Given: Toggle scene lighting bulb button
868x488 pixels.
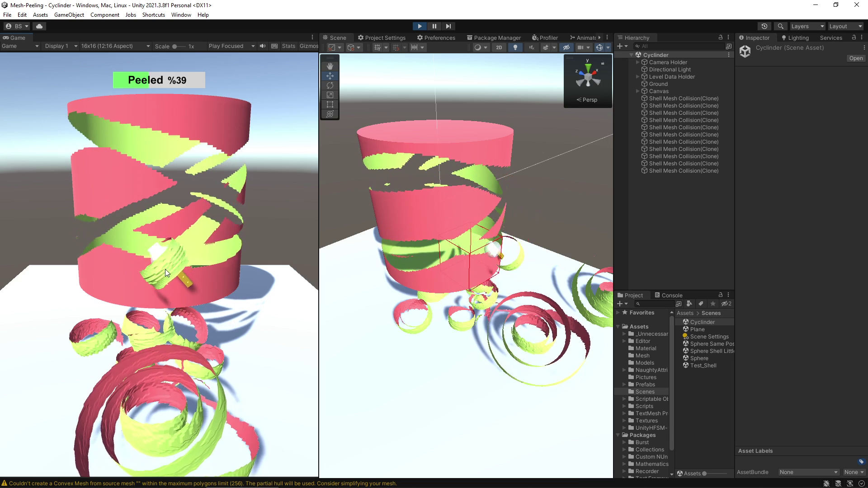Looking at the screenshot, I should [x=515, y=47].
